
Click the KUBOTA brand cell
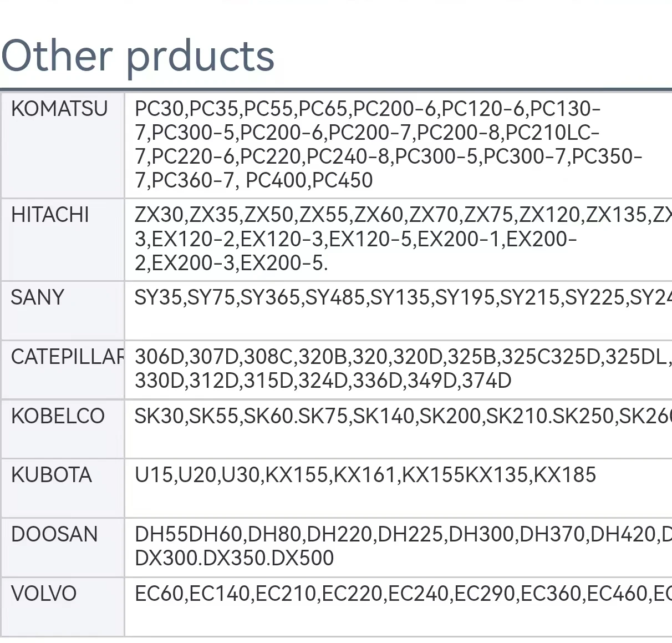tap(52, 475)
